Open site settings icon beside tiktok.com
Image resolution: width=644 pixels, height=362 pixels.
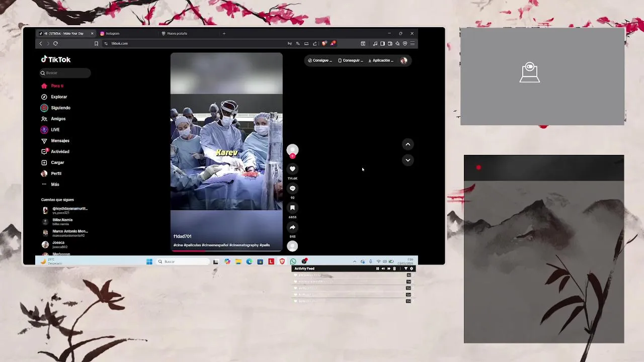[106, 44]
